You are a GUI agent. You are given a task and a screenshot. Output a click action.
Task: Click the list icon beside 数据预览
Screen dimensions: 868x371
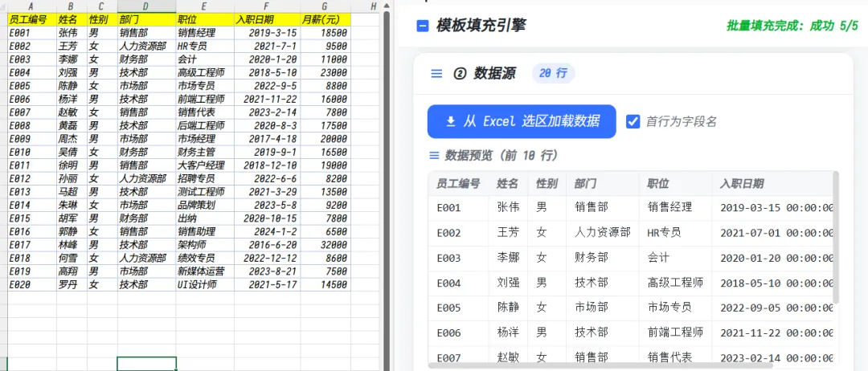point(435,156)
